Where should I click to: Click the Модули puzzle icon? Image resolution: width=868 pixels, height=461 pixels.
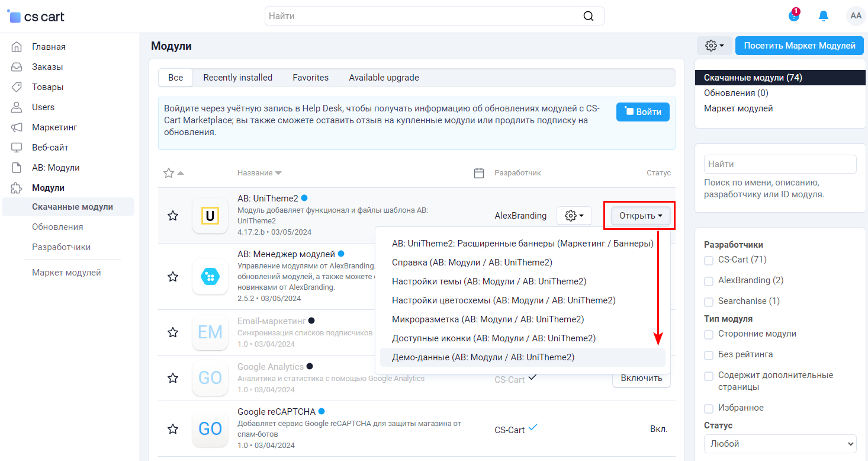[x=17, y=188]
